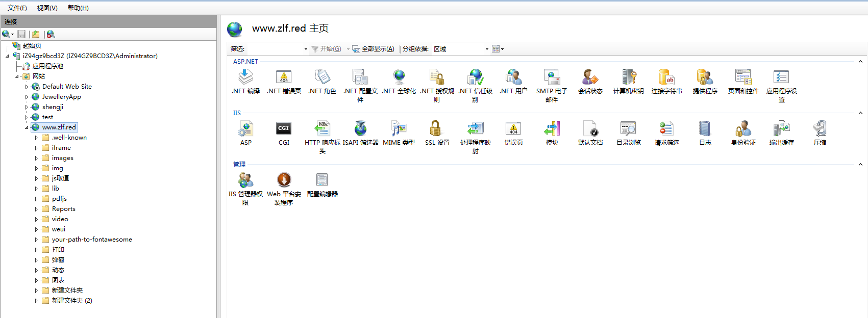868x318 pixels.
Task: Open the 分组依据 dropdown showing 区域
Action: [x=461, y=49]
